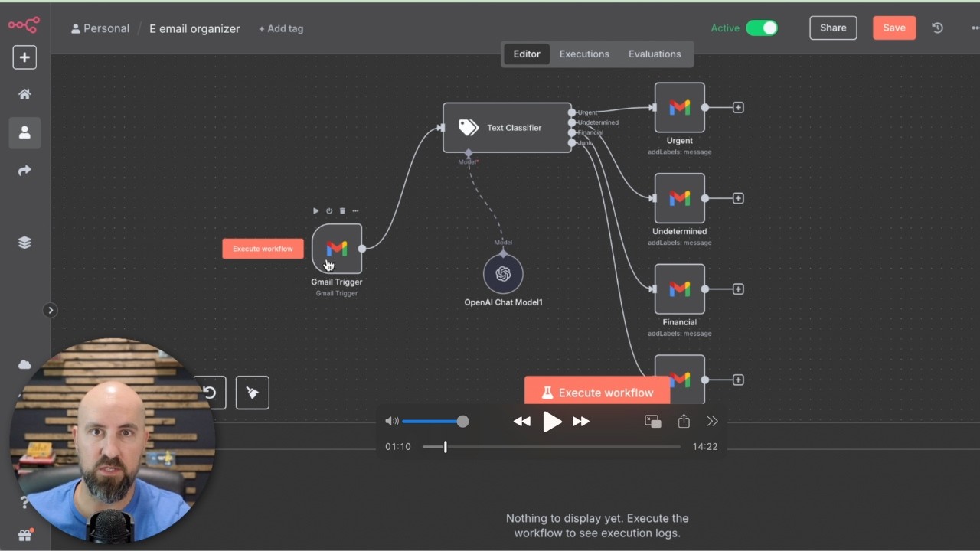The height and width of the screenshot is (551, 980).
Task: Expand more video controls double chevron
Action: pos(712,421)
